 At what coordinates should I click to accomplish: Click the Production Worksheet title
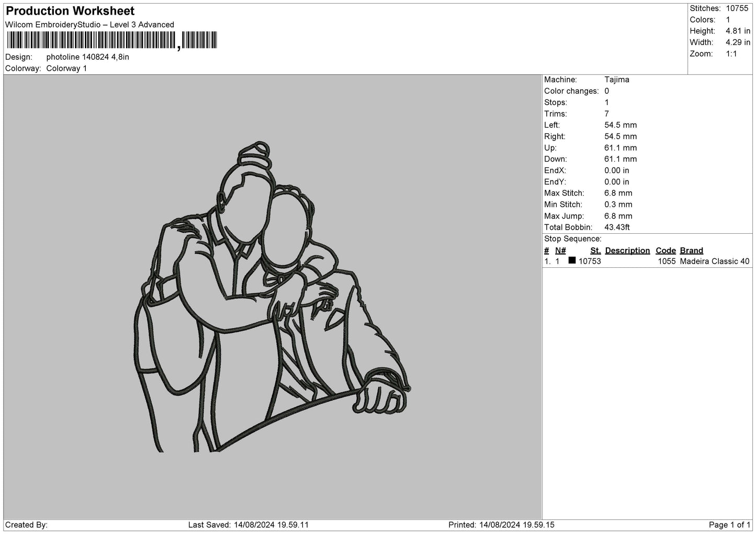[70, 11]
